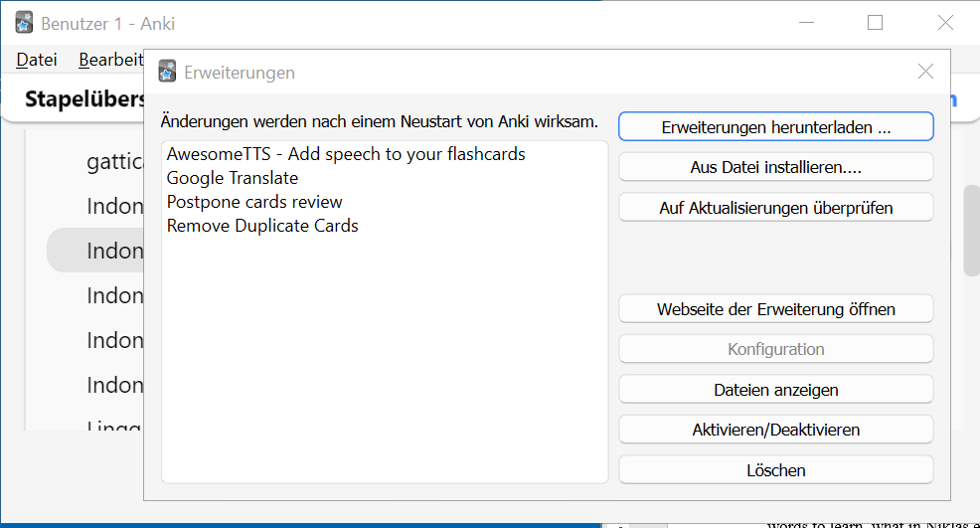Check for updates with 'Auf Aktualisierungen überprüfen'
Screen dimensions: 980x528
(775, 208)
